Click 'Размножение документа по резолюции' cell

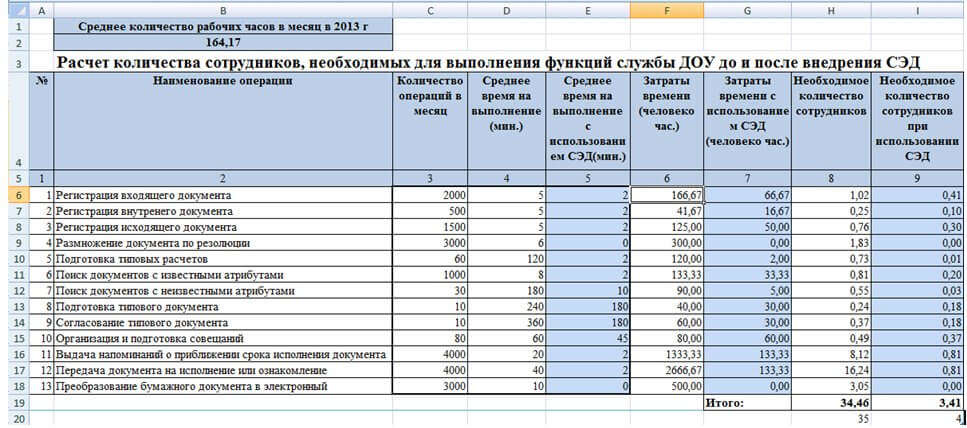click(x=223, y=243)
